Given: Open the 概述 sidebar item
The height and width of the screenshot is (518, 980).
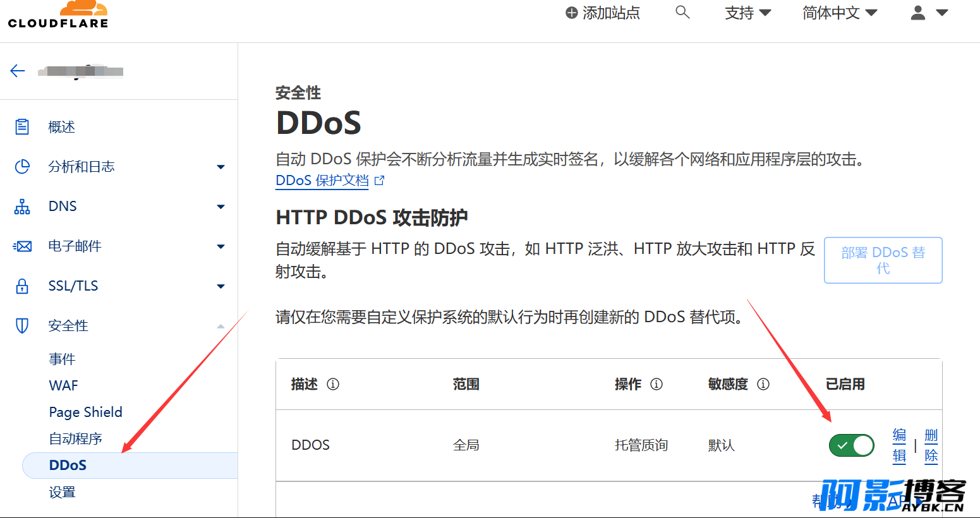Looking at the screenshot, I should tap(62, 127).
